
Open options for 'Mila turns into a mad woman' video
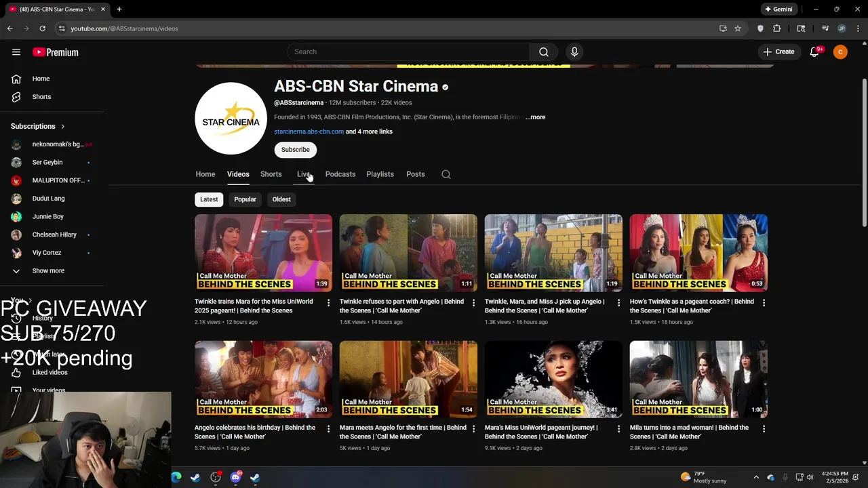click(764, 428)
